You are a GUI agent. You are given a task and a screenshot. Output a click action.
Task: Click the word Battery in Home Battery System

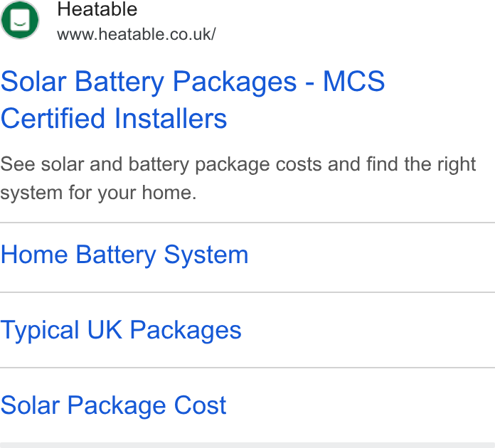point(116,255)
